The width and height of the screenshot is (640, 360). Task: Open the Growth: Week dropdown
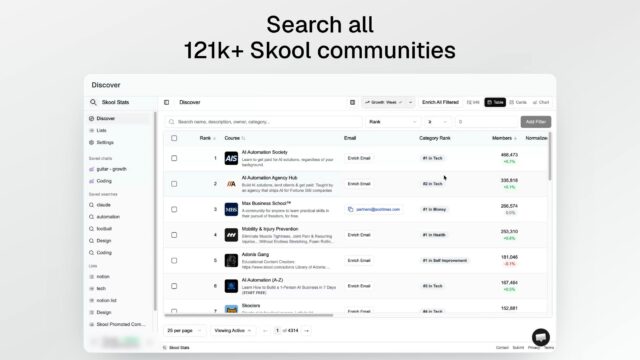tap(384, 102)
